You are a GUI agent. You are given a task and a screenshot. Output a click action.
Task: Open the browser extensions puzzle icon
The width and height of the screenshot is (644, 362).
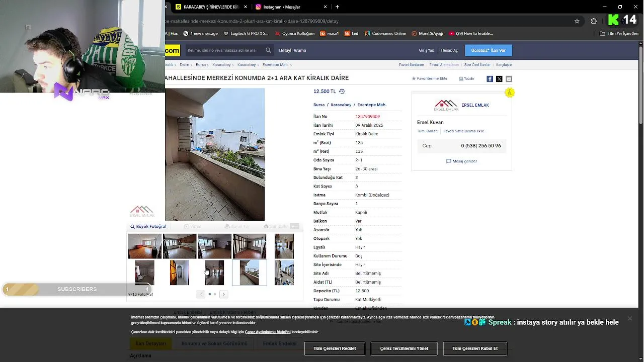594,21
